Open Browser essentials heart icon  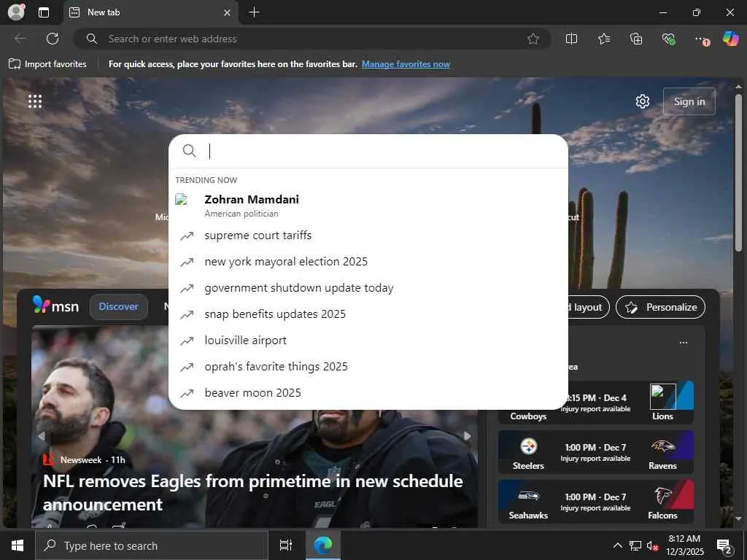668,39
